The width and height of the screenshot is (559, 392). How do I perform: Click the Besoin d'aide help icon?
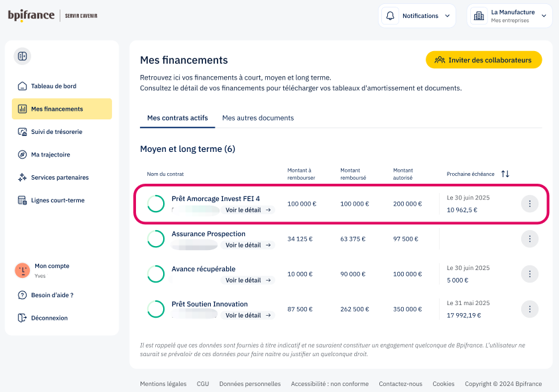22,295
